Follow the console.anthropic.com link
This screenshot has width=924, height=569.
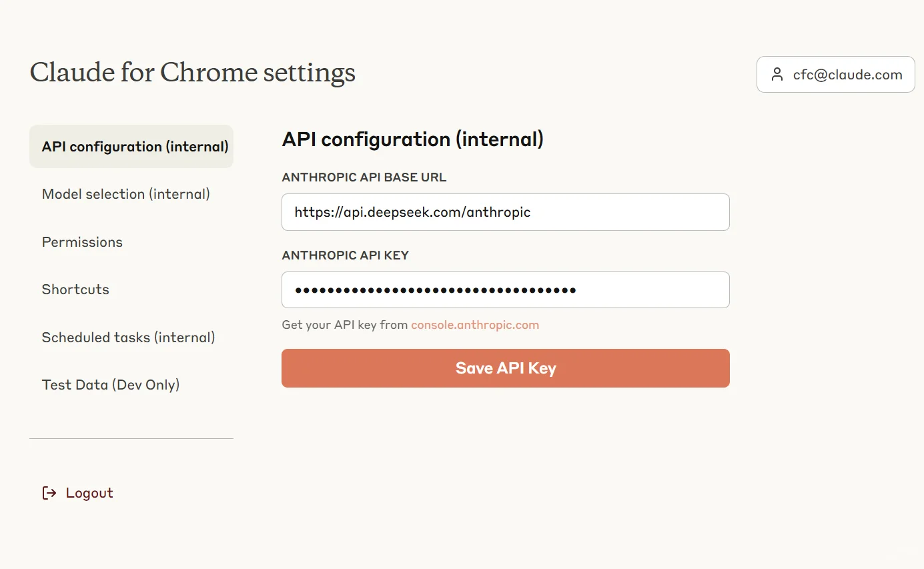[x=474, y=326]
